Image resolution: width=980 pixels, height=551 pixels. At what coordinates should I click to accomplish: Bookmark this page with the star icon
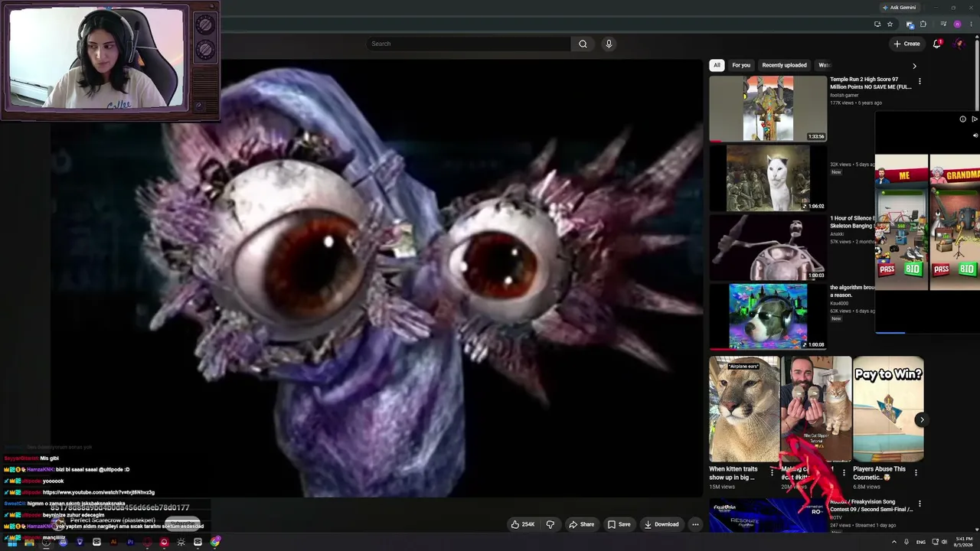890,24
